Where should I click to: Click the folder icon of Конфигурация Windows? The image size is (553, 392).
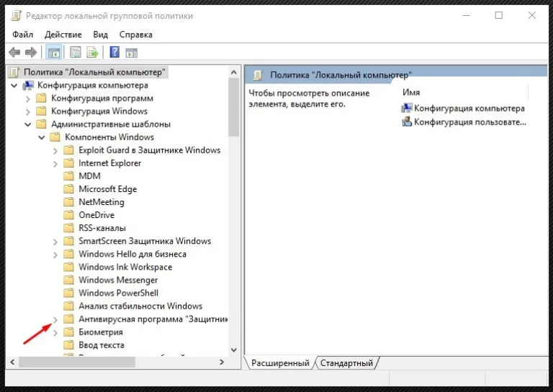pos(41,111)
